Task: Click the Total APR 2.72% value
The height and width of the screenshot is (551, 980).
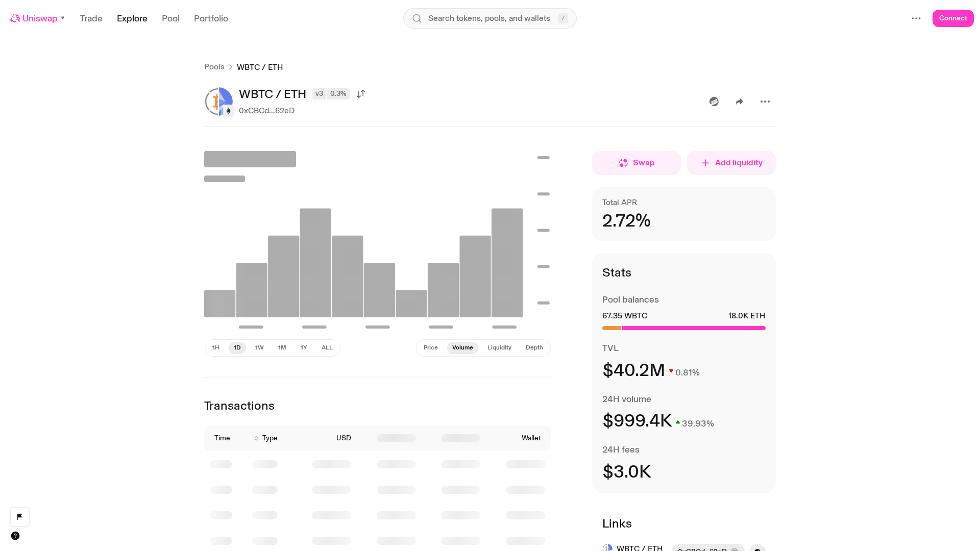Action: coord(626,221)
